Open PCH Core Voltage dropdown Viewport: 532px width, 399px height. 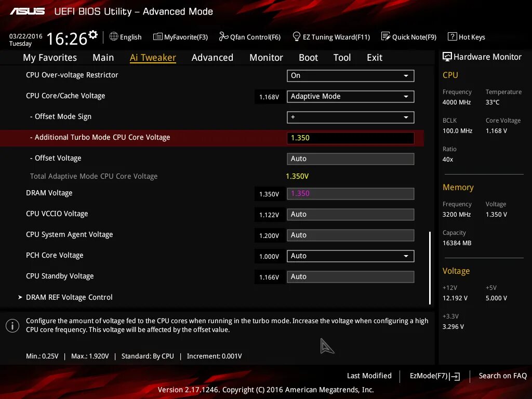click(351, 256)
